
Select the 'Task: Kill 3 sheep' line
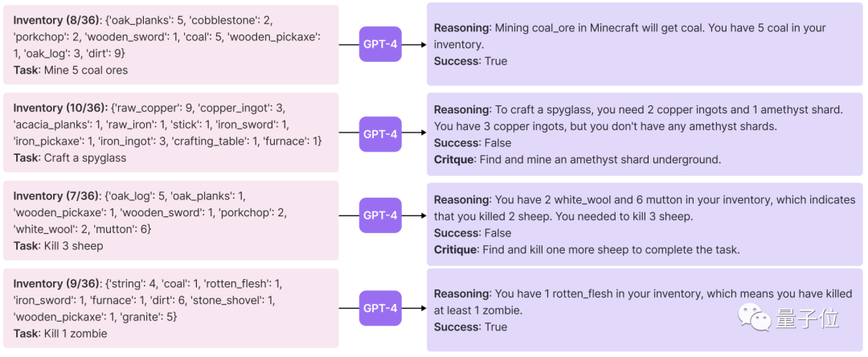[x=59, y=245]
